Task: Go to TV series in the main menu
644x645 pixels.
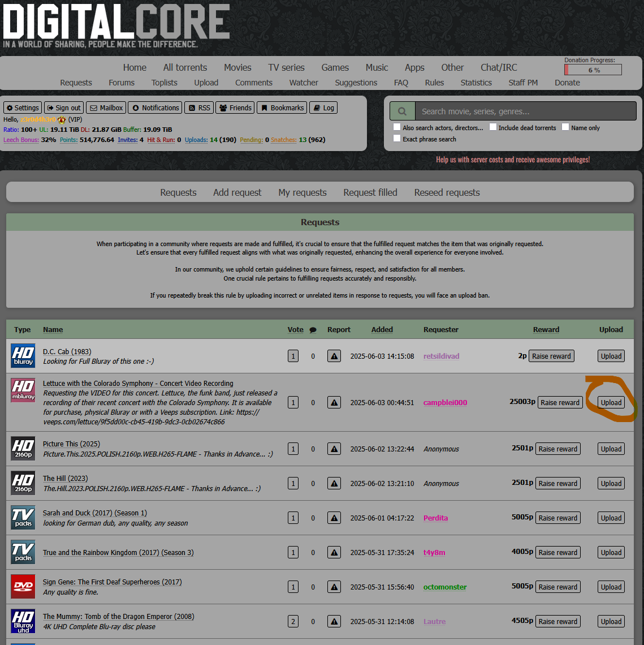Action: (x=286, y=67)
